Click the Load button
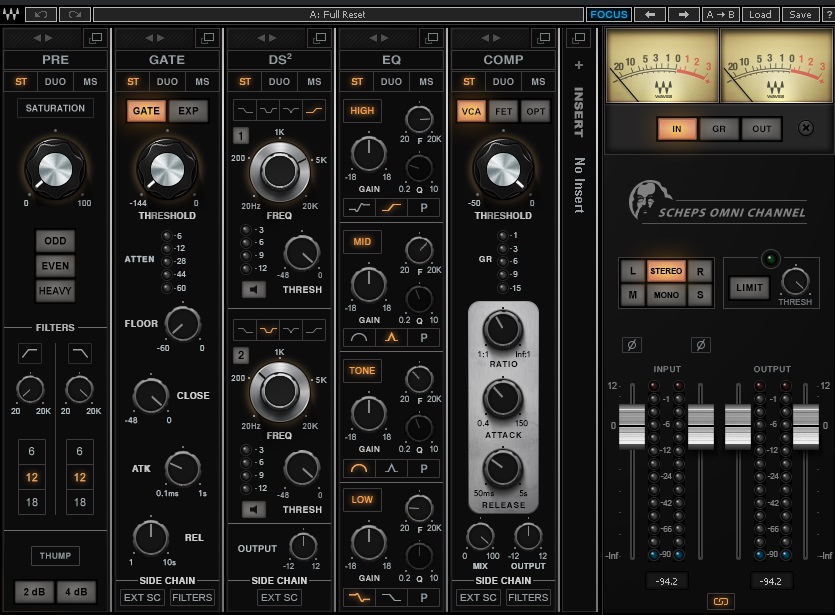Viewport: 835px width, 615px height. (x=760, y=14)
